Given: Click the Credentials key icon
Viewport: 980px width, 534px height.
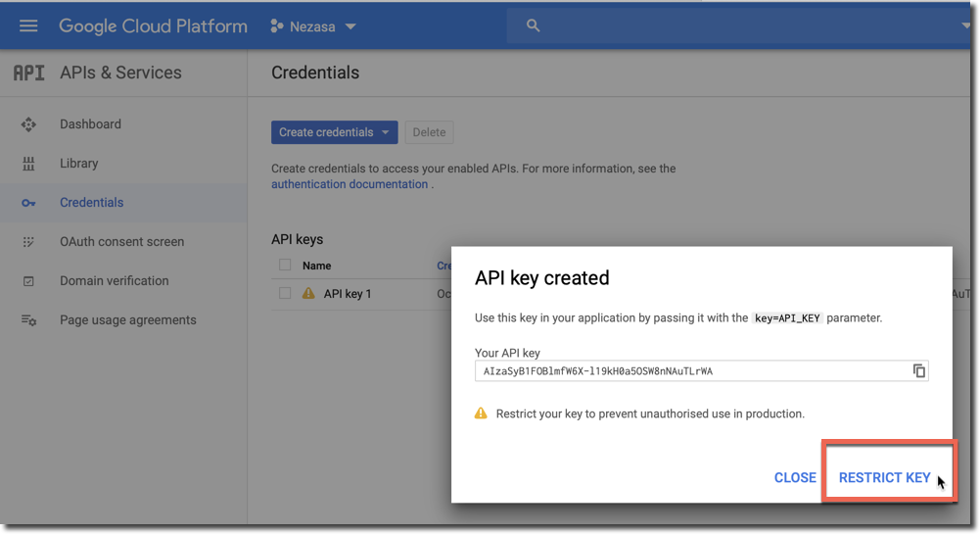Looking at the screenshot, I should (x=28, y=203).
